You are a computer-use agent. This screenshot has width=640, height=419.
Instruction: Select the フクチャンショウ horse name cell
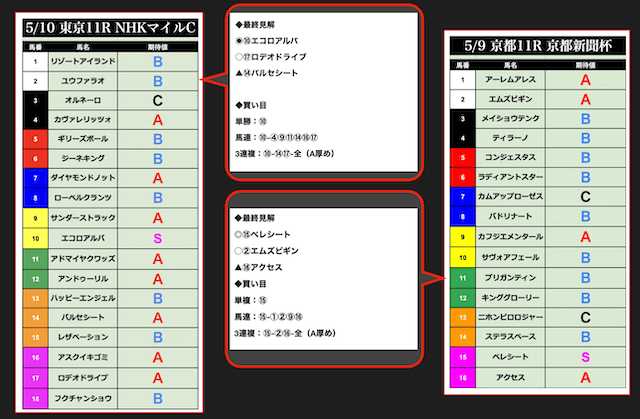coord(83,399)
